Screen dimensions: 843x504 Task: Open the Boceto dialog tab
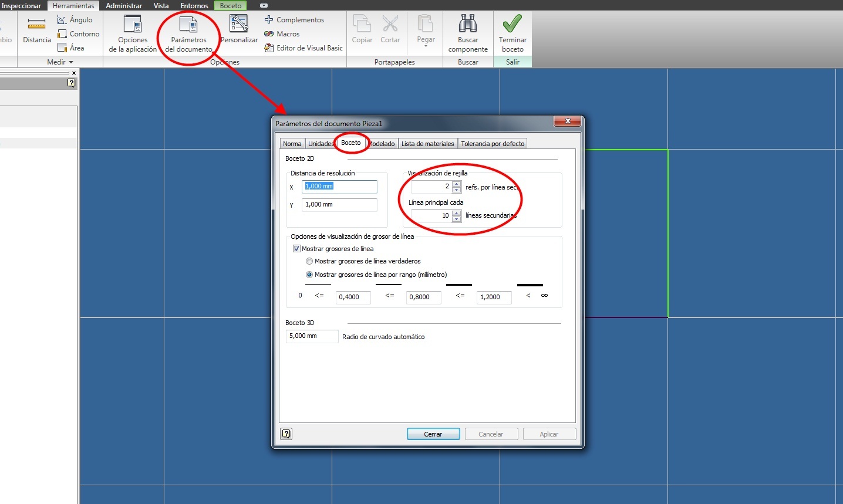point(351,143)
